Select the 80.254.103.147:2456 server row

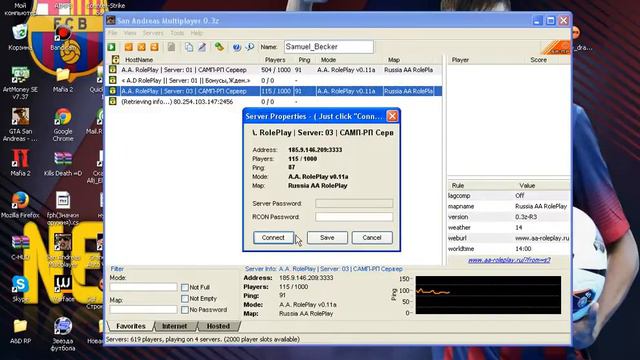coord(274,101)
